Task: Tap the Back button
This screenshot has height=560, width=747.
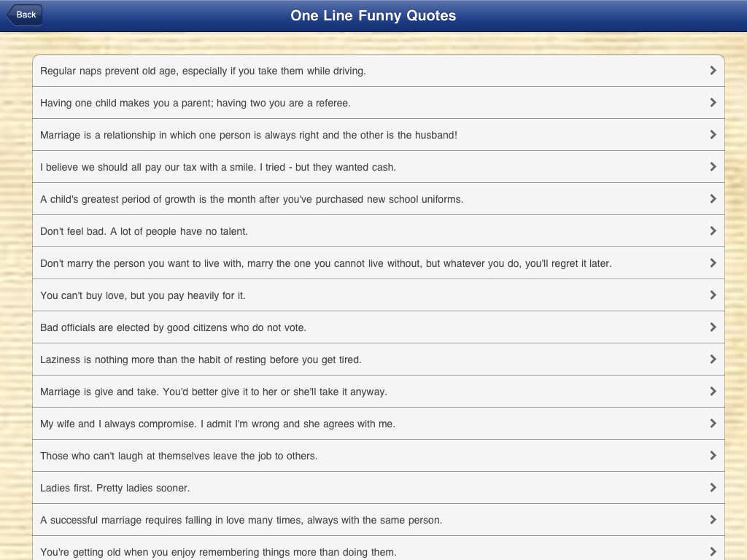Action: coord(25,15)
